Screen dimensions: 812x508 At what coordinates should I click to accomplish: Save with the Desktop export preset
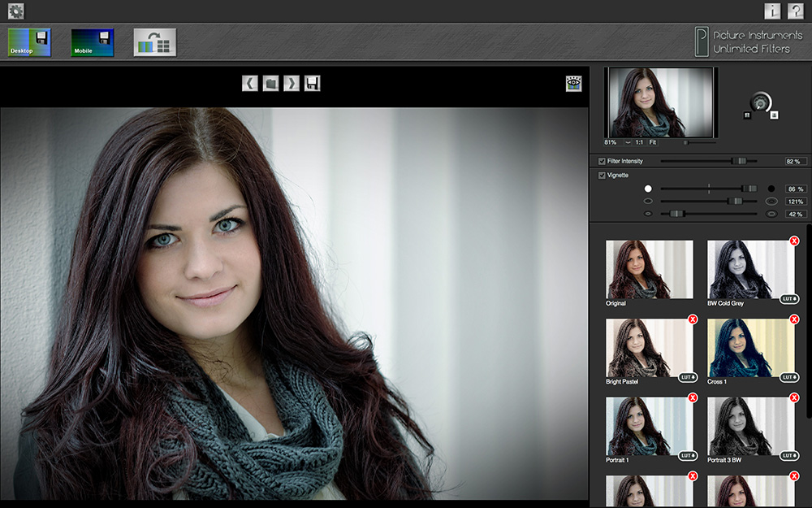click(x=29, y=42)
